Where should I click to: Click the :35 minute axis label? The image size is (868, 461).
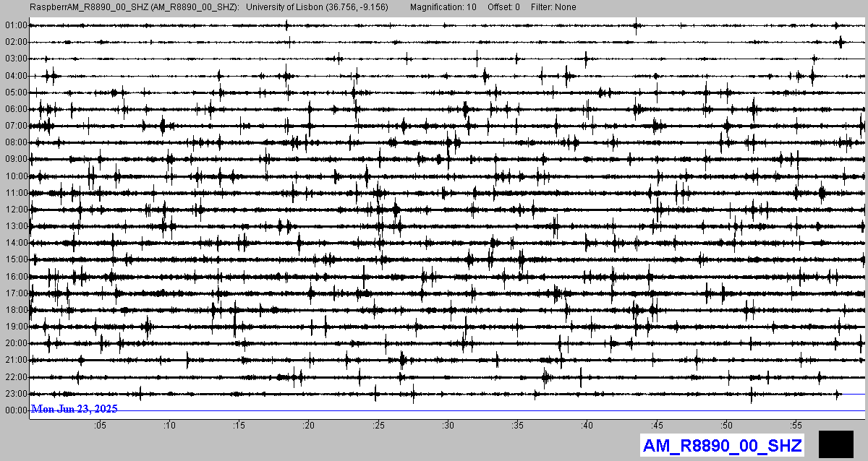[x=517, y=426]
